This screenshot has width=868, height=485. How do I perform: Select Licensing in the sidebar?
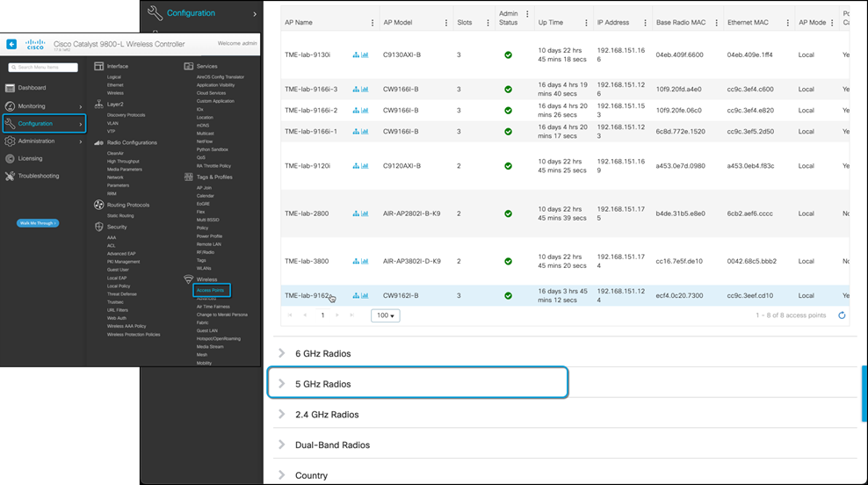pyautogui.click(x=30, y=158)
